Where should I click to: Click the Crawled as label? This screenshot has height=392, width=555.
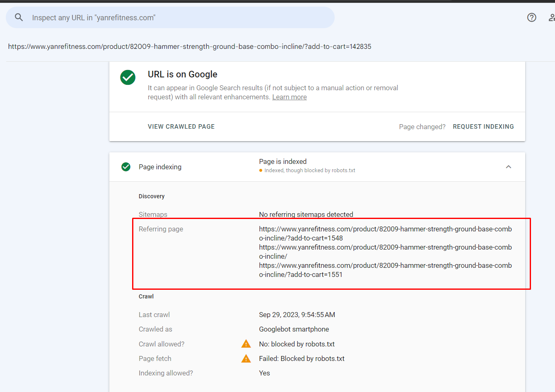tap(155, 329)
